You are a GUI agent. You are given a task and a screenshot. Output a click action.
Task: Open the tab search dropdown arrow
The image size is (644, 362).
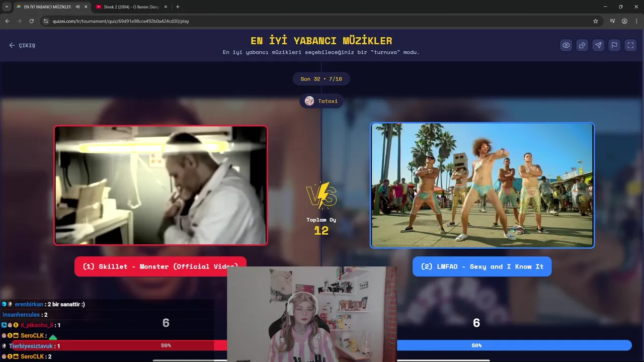[x=7, y=7]
